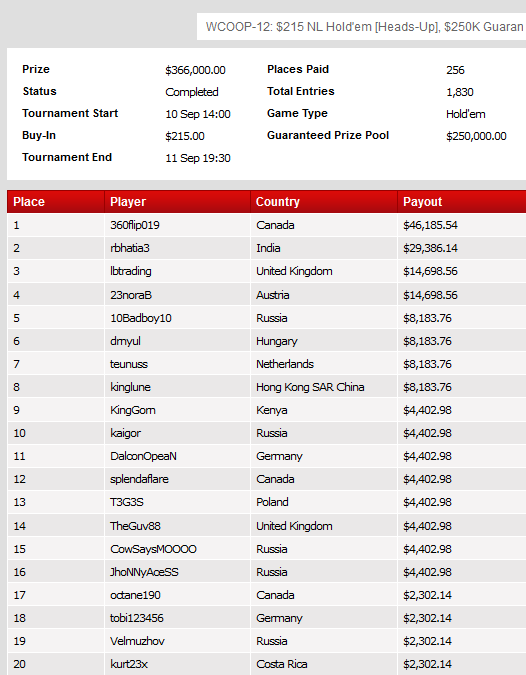
Task: Click player T3G3S from Poland
Action: click(127, 502)
